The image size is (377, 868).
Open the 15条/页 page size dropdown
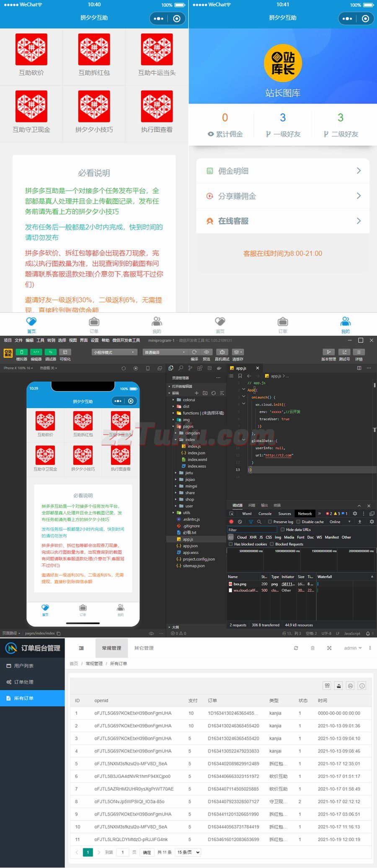click(188, 852)
